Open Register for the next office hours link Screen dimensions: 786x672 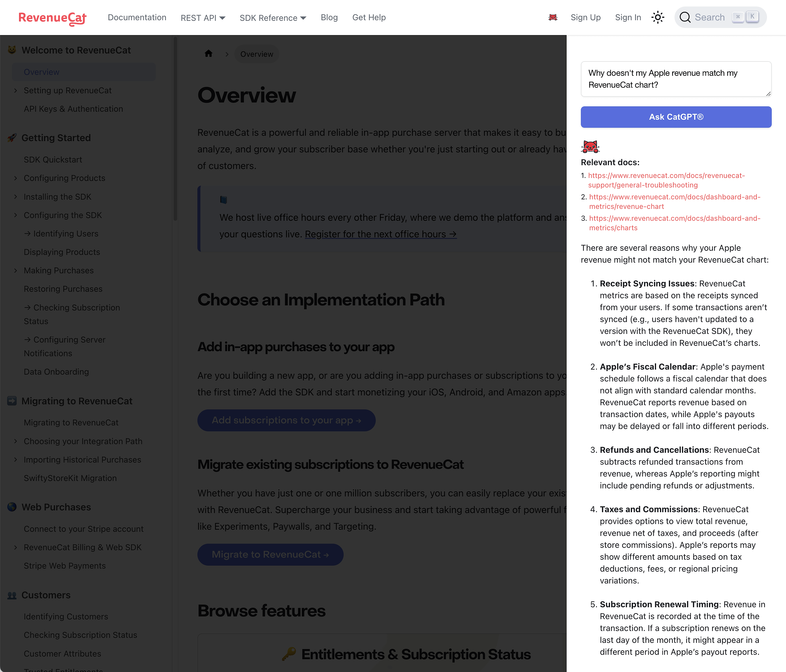pos(381,234)
